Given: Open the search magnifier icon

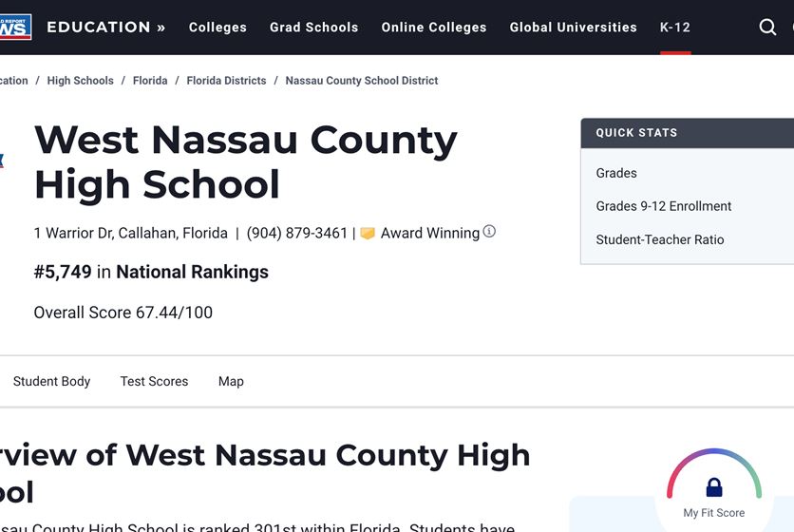Looking at the screenshot, I should point(767,27).
